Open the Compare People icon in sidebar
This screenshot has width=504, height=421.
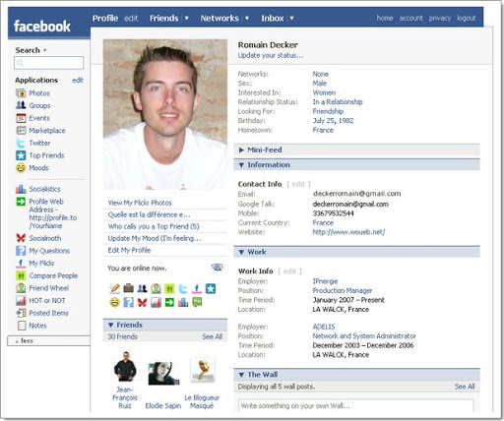pyautogui.click(x=21, y=275)
